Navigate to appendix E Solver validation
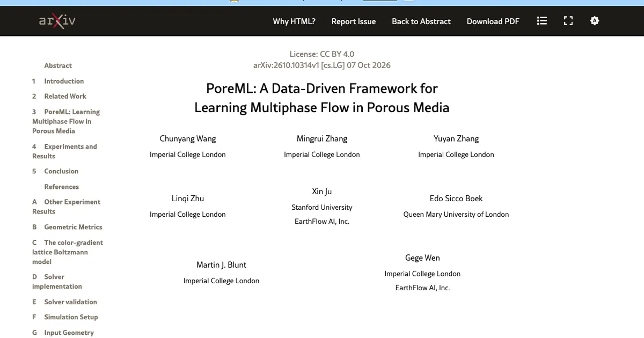This screenshot has height=338, width=644. 64,302
